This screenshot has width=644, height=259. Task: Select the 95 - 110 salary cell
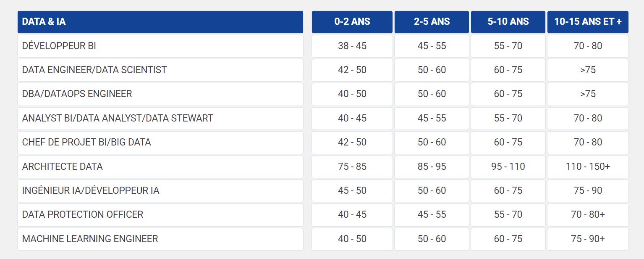tap(508, 167)
